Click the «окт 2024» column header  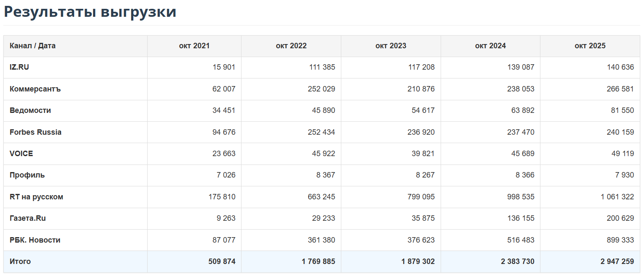490,46
